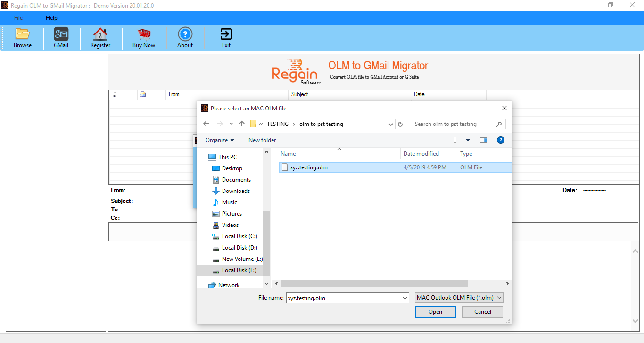Open the Organize dropdown
The height and width of the screenshot is (343, 644).
point(218,140)
